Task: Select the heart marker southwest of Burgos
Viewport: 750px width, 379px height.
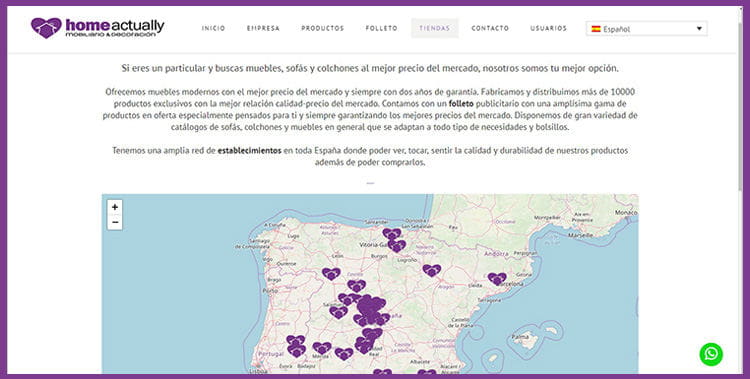Action: click(356, 286)
